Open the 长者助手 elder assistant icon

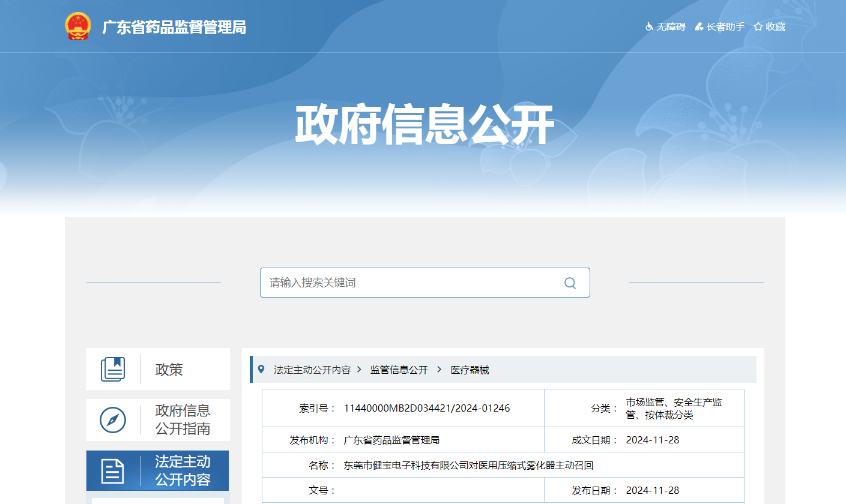(699, 27)
